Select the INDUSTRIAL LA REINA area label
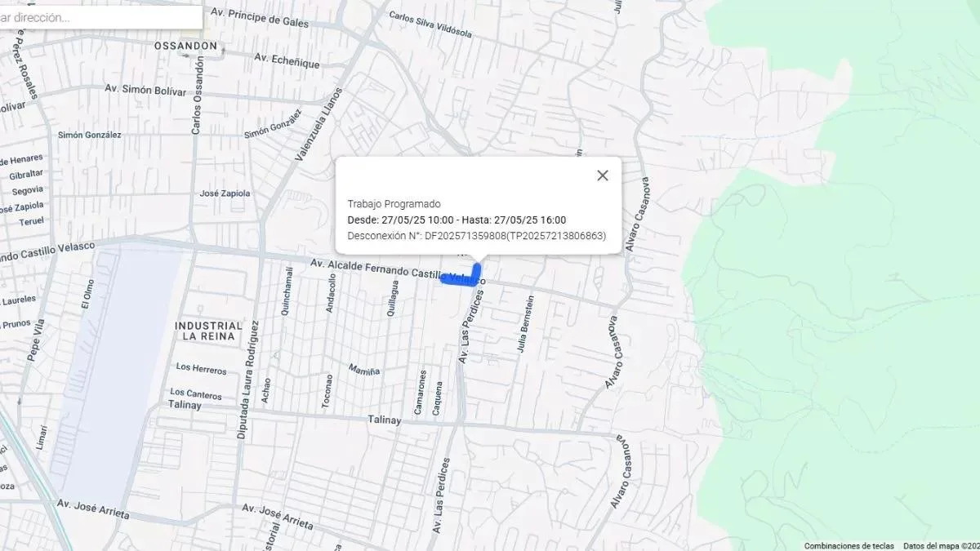 coord(208,331)
